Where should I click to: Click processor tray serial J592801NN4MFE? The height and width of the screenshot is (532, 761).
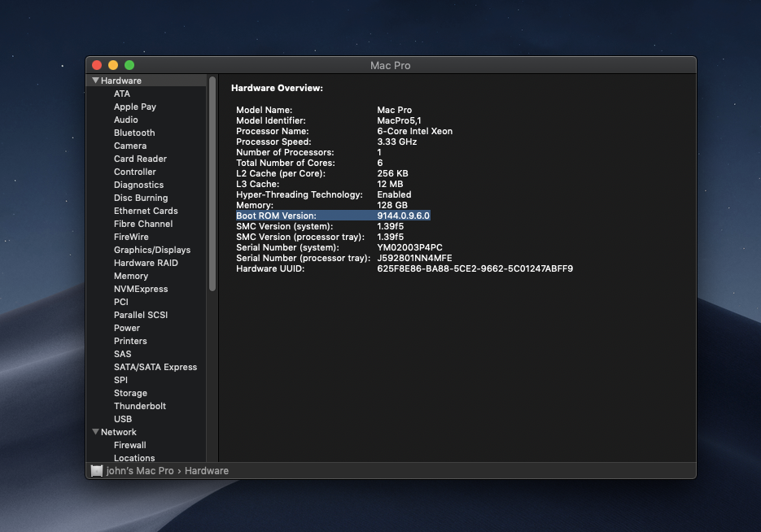[x=414, y=258]
